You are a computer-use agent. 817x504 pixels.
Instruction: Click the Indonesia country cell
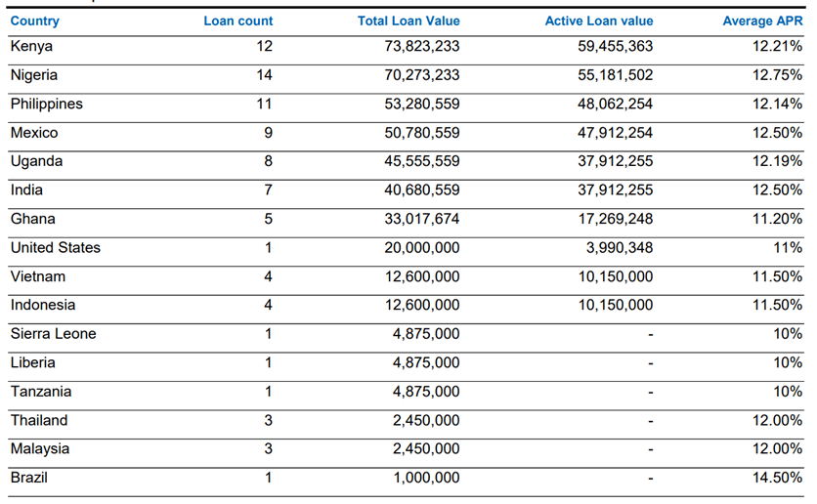pos(43,305)
